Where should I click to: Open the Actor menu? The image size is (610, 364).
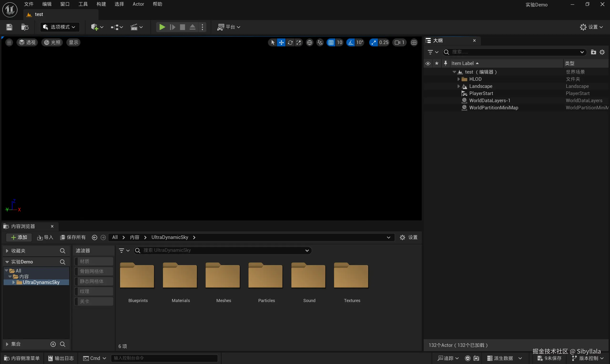138,4
